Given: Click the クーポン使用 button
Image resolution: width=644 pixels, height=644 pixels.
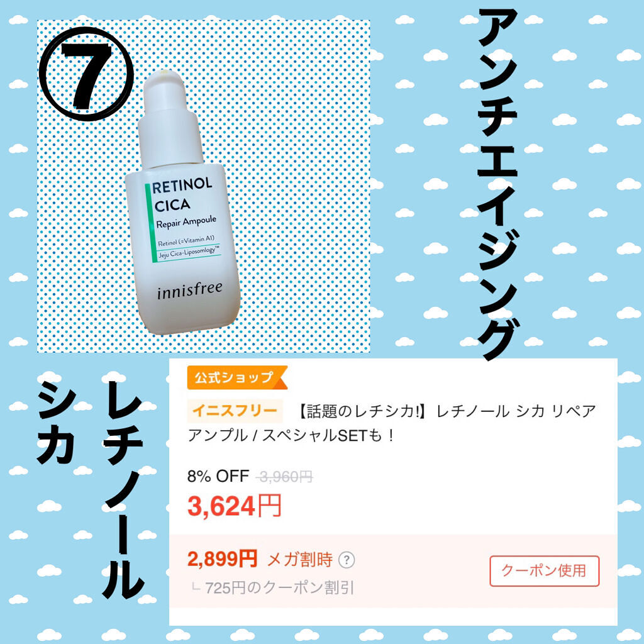Looking at the screenshot, I should point(544,571).
